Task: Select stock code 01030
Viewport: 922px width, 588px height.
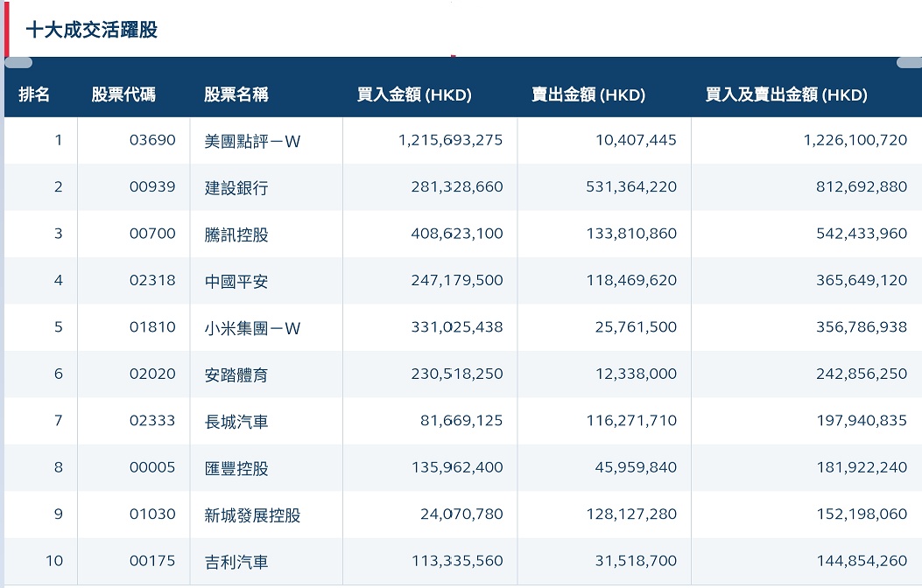Action: pyautogui.click(x=152, y=514)
